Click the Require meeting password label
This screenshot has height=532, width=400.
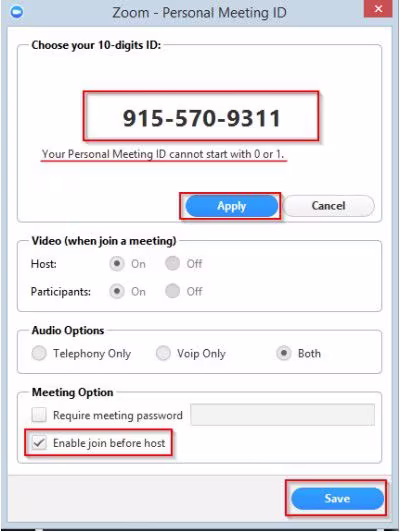point(118,415)
